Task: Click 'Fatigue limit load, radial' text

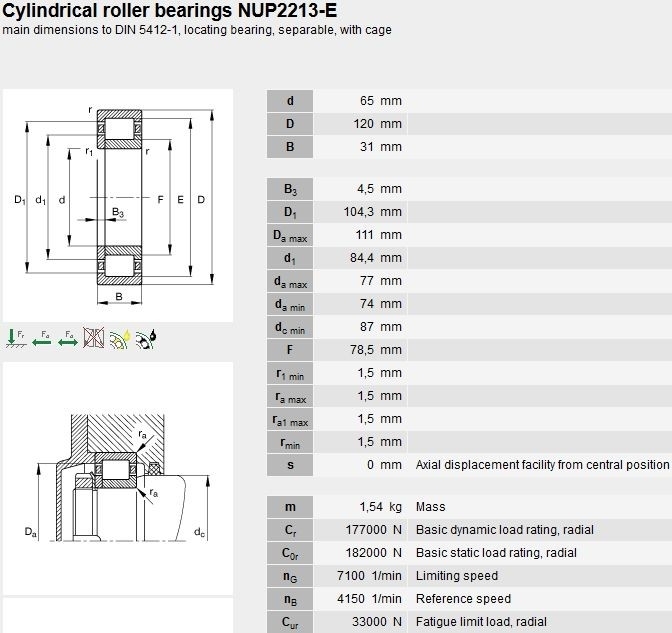Action: [x=481, y=622]
